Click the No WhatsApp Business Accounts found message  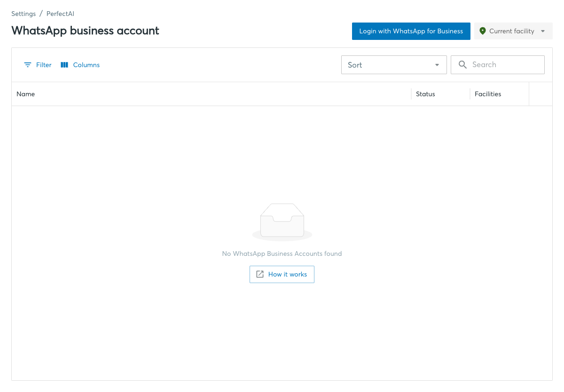click(x=282, y=254)
